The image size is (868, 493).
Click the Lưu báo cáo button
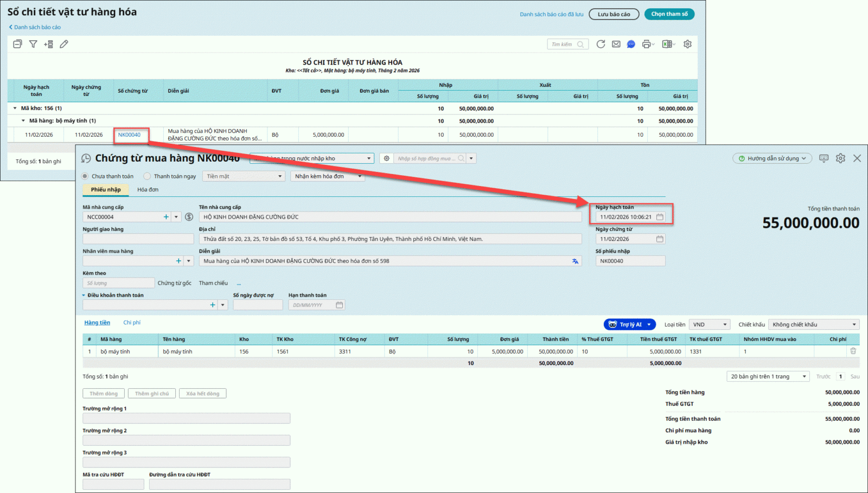(x=614, y=14)
